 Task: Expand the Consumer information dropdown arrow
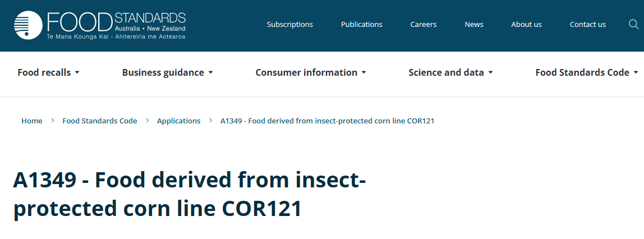pyautogui.click(x=364, y=72)
